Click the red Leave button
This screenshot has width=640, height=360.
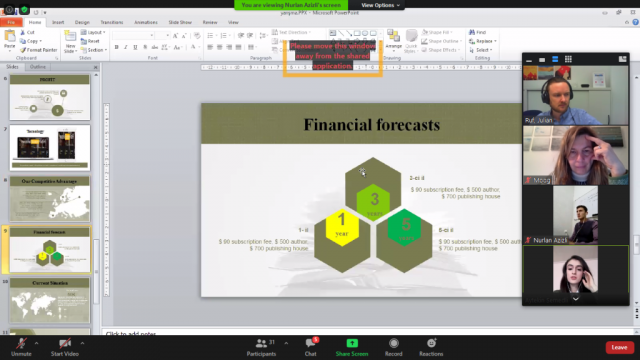click(x=619, y=347)
